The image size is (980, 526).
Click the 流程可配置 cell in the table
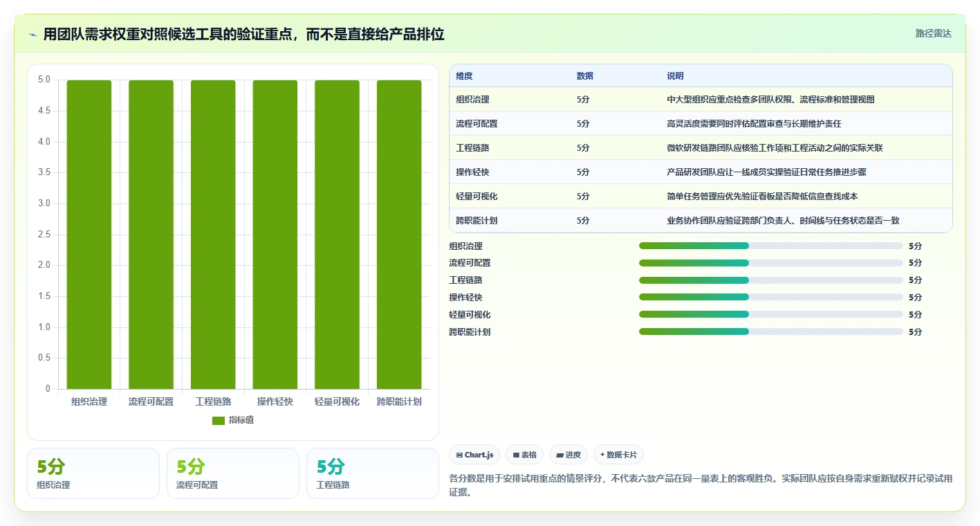click(477, 124)
